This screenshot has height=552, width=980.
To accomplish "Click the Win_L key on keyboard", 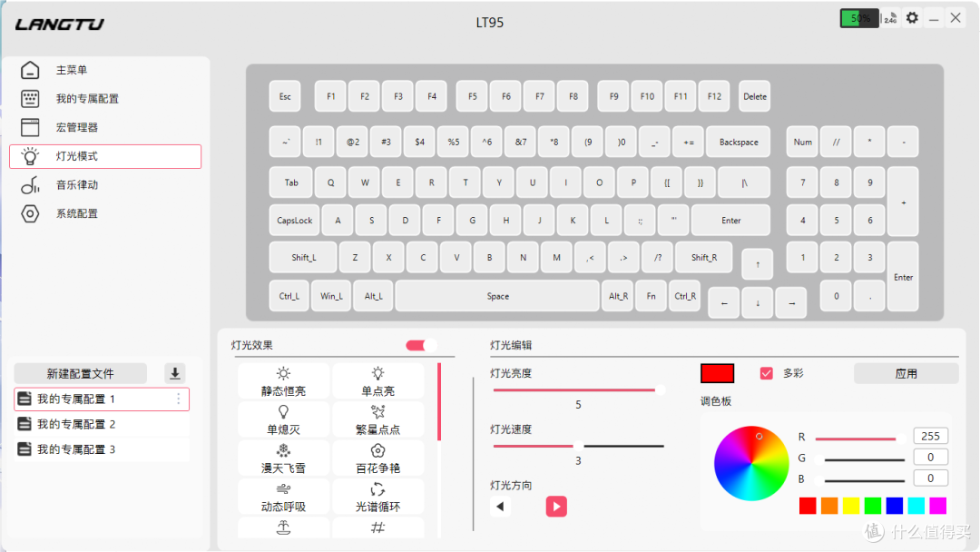I will click(x=331, y=296).
